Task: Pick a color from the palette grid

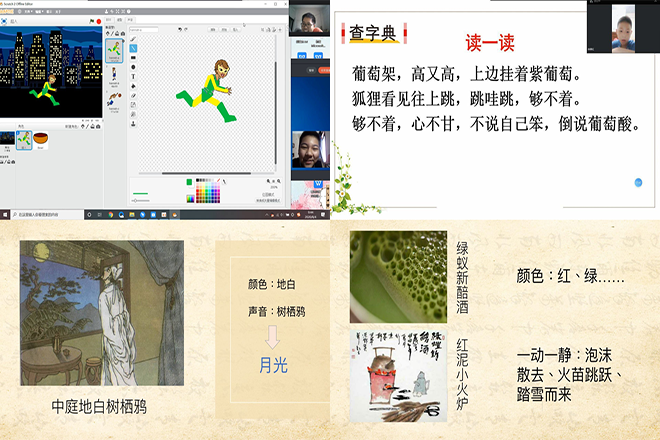Action: pos(207,191)
